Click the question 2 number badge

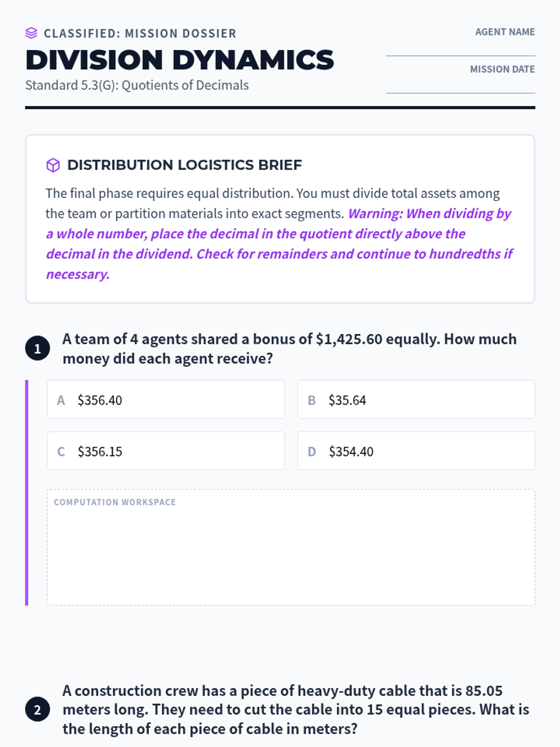37,710
